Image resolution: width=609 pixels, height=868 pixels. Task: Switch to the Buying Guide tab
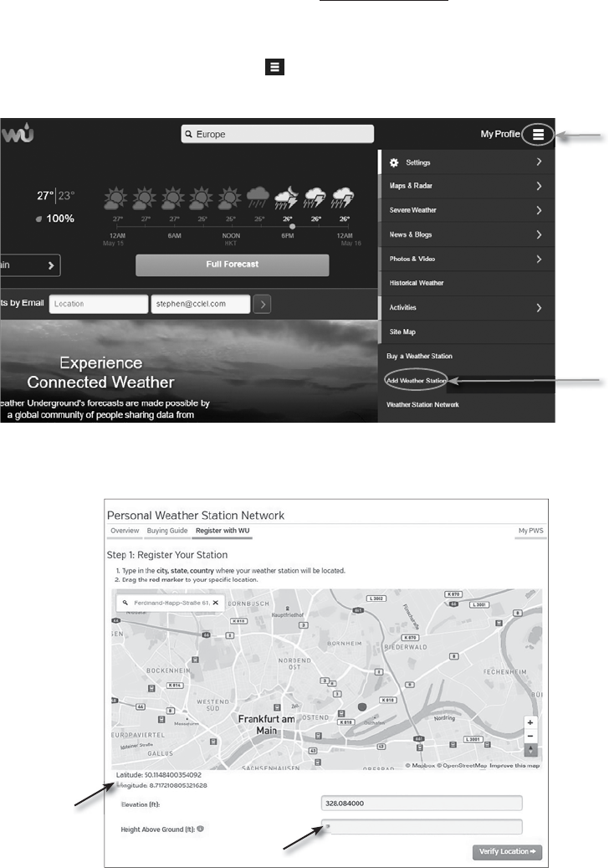click(167, 531)
